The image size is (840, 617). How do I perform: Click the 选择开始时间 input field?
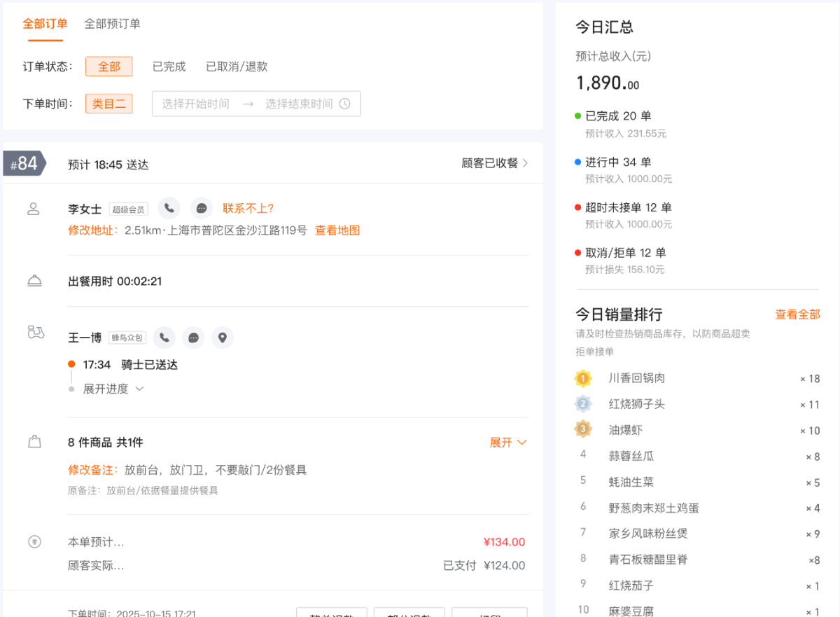tap(197, 103)
